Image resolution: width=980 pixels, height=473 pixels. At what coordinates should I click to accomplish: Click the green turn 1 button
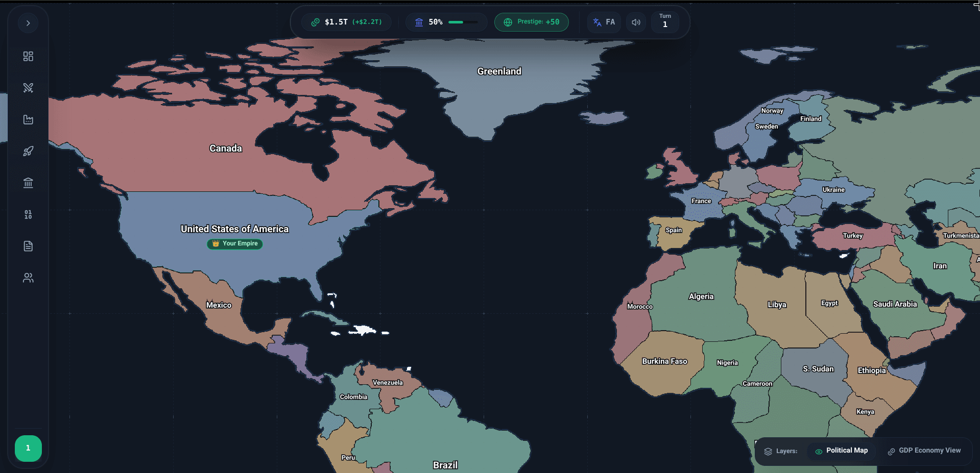point(28,448)
